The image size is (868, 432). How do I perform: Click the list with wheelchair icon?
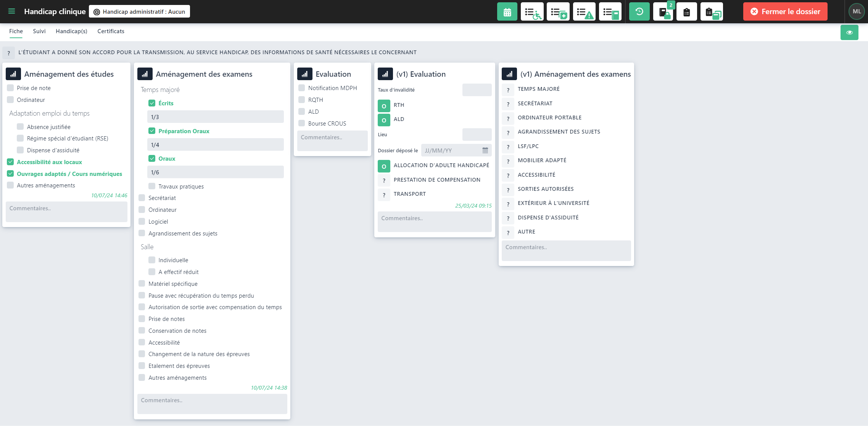click(532, 12)
